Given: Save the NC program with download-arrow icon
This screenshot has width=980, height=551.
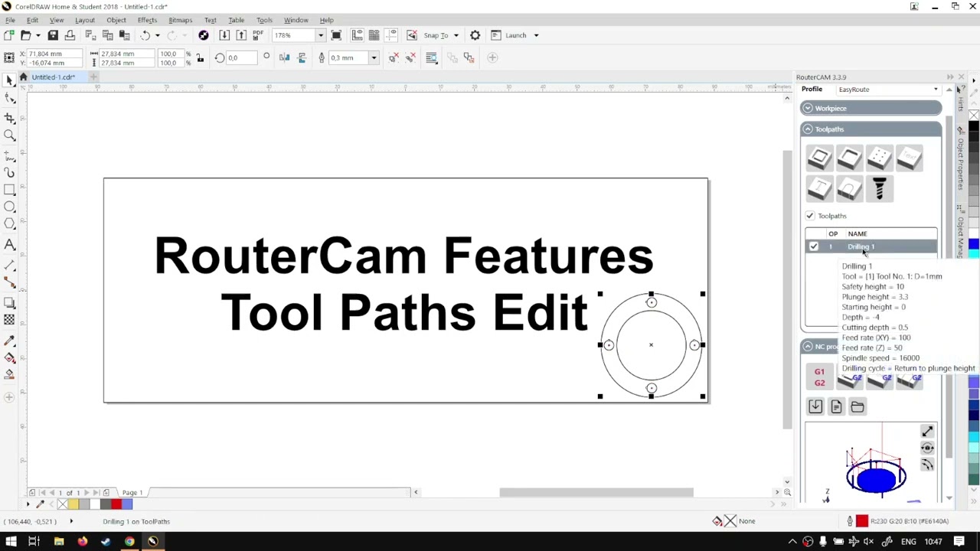Looking at the screenshot, I should (x=815, y=407).
